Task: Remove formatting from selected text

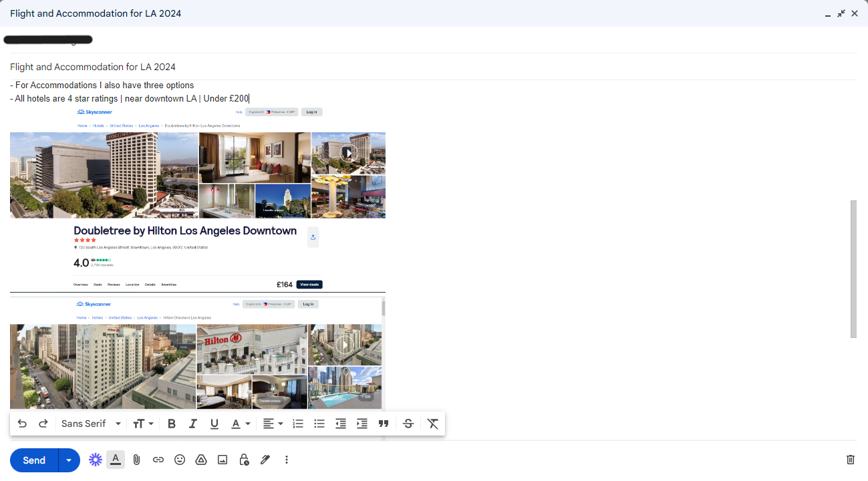Action: [433, 424]
